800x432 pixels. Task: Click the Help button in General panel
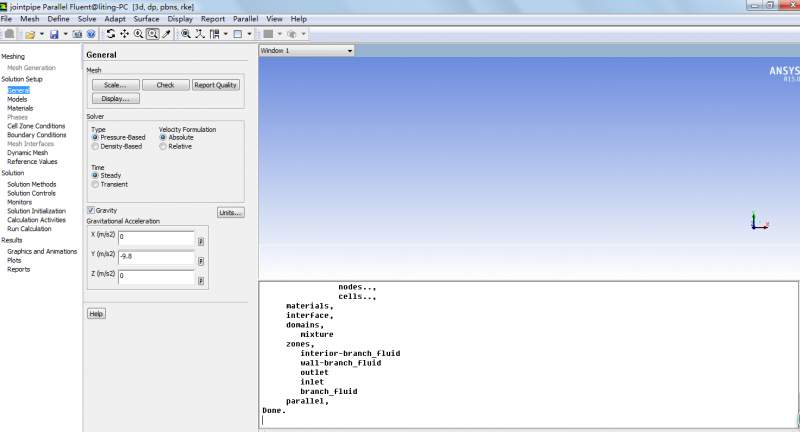point(96,314)
